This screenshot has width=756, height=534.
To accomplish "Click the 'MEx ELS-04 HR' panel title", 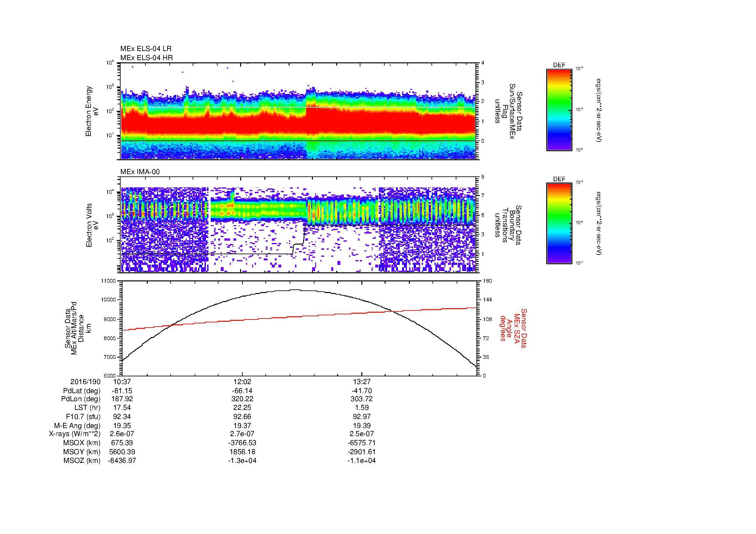I will (x=146, y=58).
